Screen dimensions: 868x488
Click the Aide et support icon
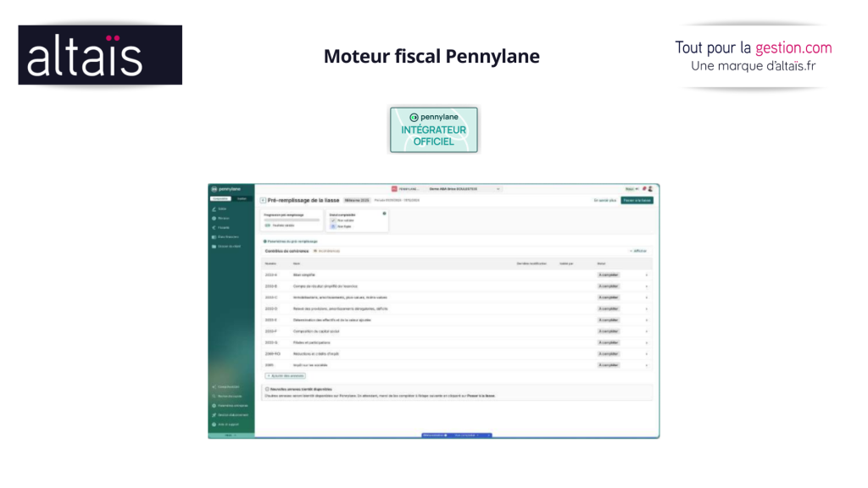click(214, 424)
